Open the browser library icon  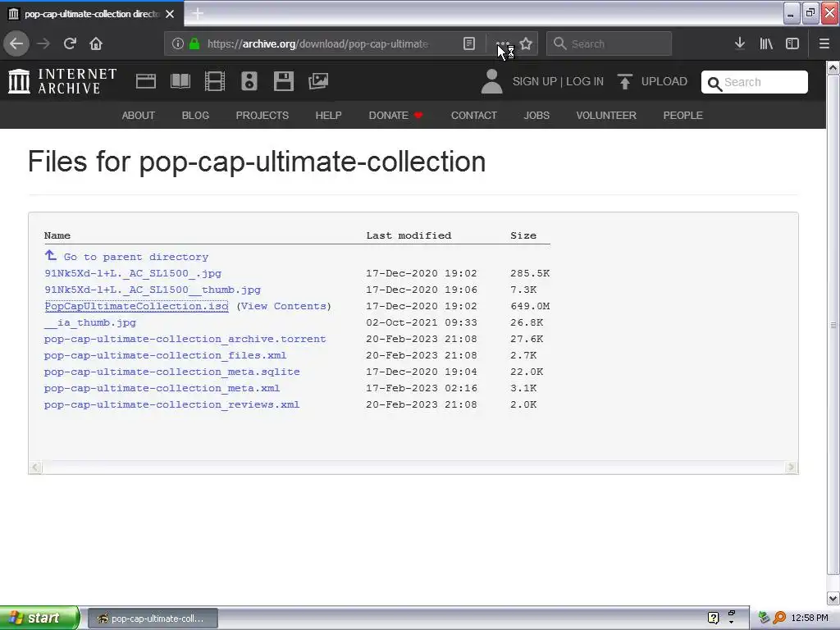pos(766,43)
